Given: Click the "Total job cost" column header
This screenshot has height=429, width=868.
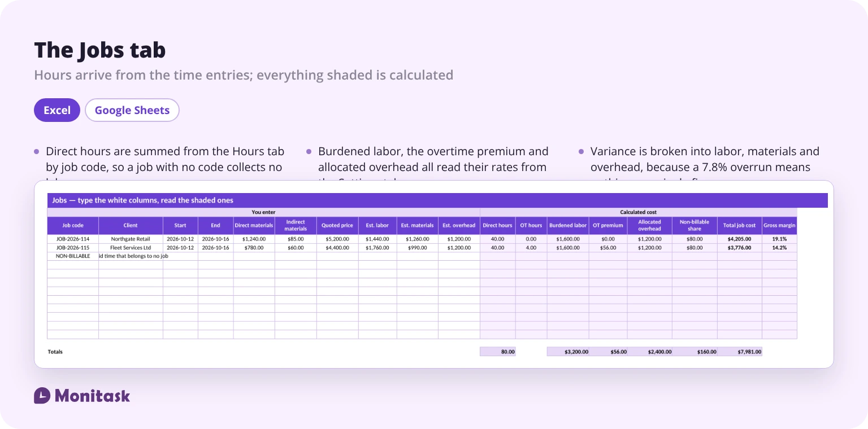Looking at the screenshot, I should [740, 226].
